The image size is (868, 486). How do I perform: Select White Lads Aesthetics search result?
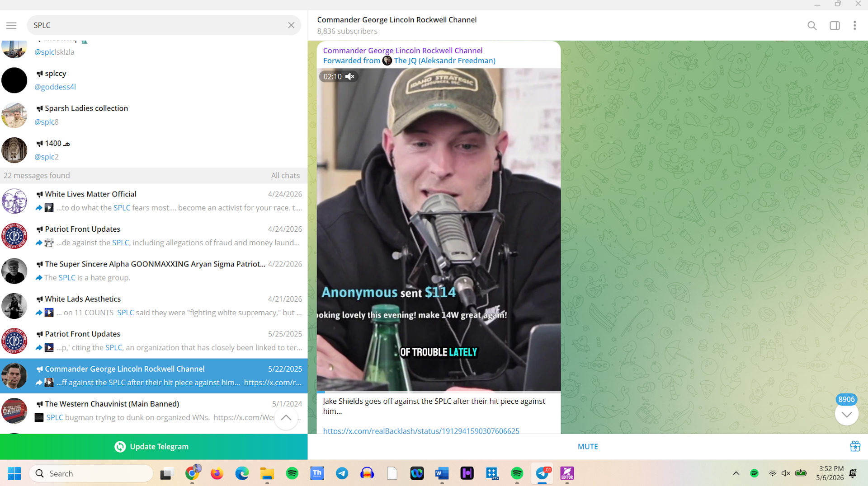coord(154,306)
